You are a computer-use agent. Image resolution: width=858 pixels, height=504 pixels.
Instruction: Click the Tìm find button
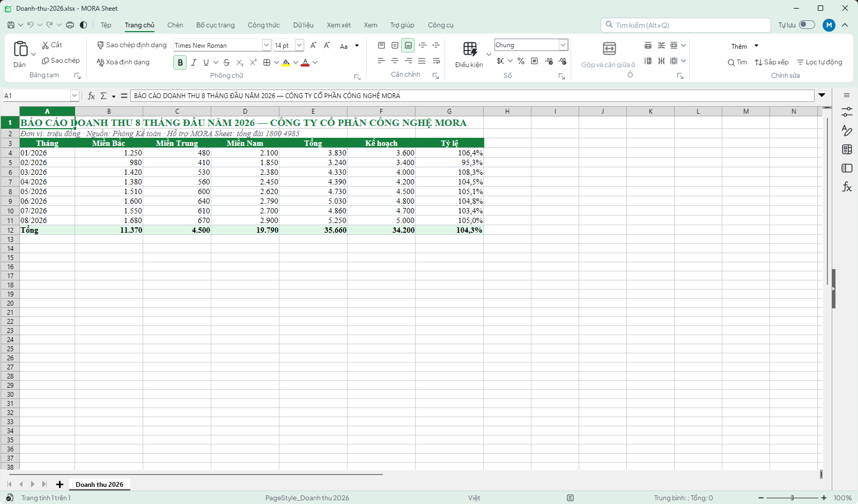pos(737,62)
